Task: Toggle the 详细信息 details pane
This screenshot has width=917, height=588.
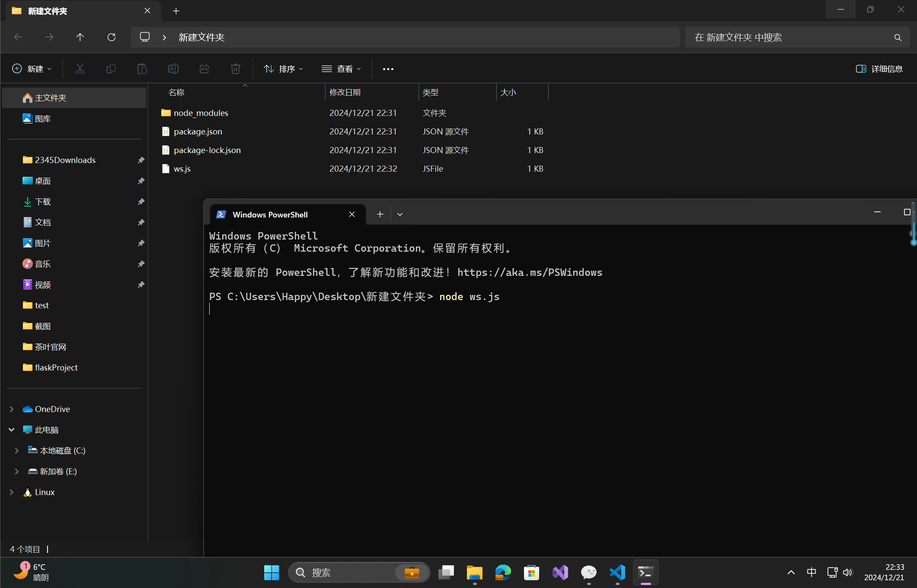Action: click(x=879, y=69)
